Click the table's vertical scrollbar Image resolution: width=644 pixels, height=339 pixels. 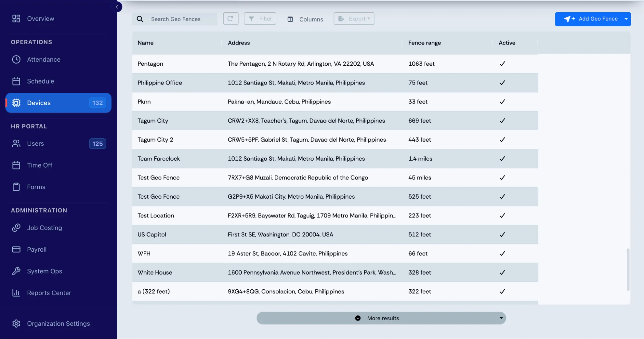point(628,269)
